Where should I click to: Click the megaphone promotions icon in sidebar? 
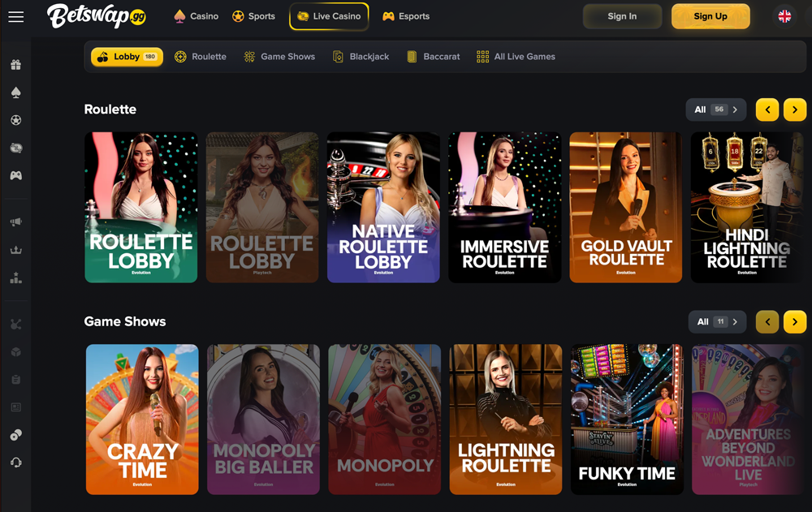pyautogui.click(x=15, y=221)
